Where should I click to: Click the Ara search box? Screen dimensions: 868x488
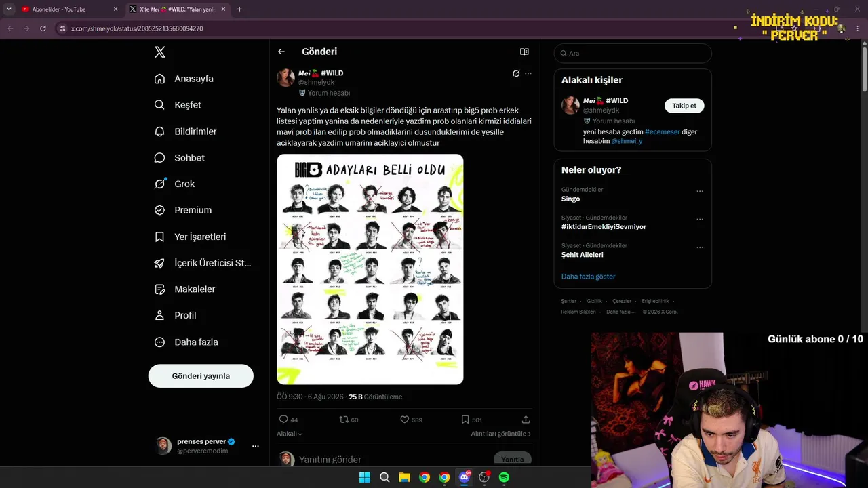[x=633, y=54]
